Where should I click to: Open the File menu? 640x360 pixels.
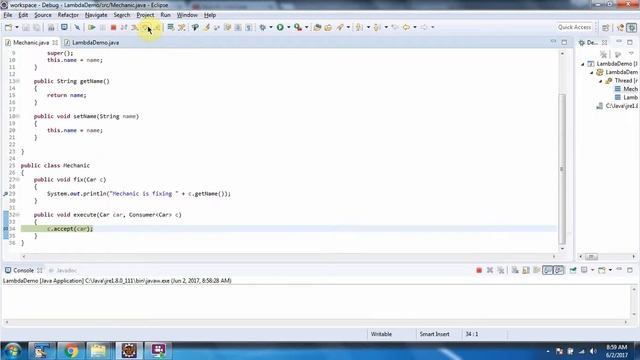(x=8, y=15)
